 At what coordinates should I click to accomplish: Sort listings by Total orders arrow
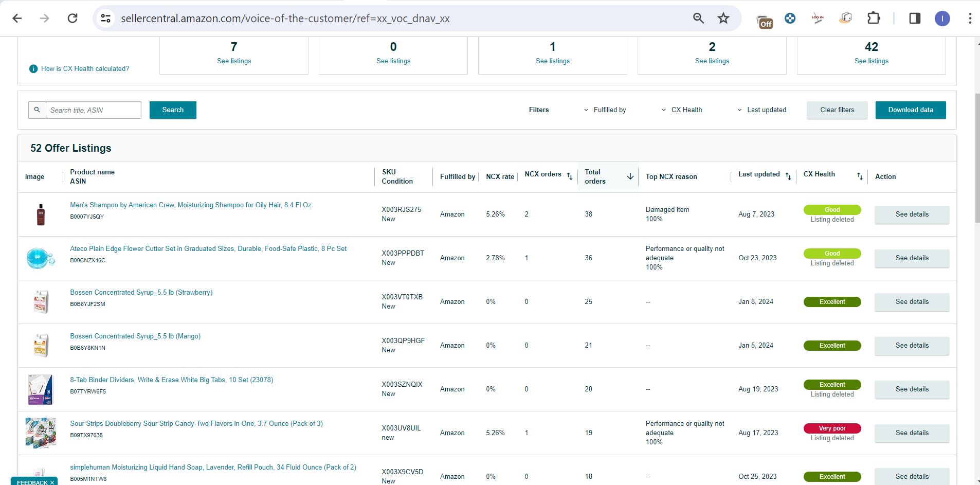[x=630, y=176]
